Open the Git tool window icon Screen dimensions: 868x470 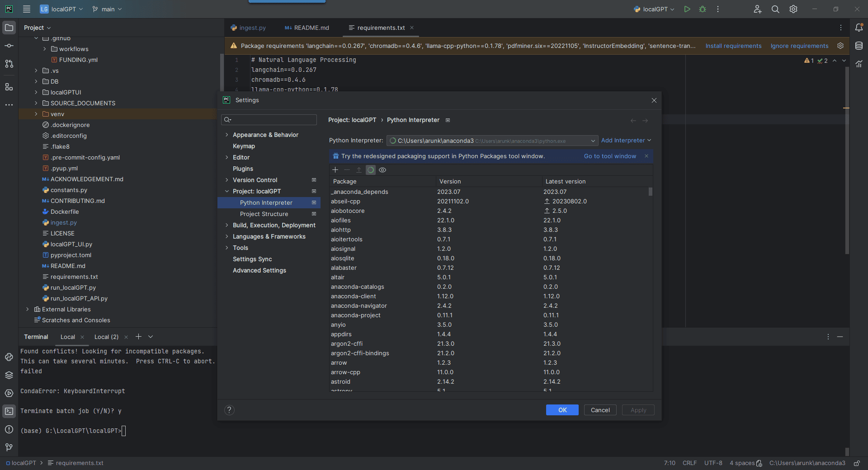[x=9, y=447]
